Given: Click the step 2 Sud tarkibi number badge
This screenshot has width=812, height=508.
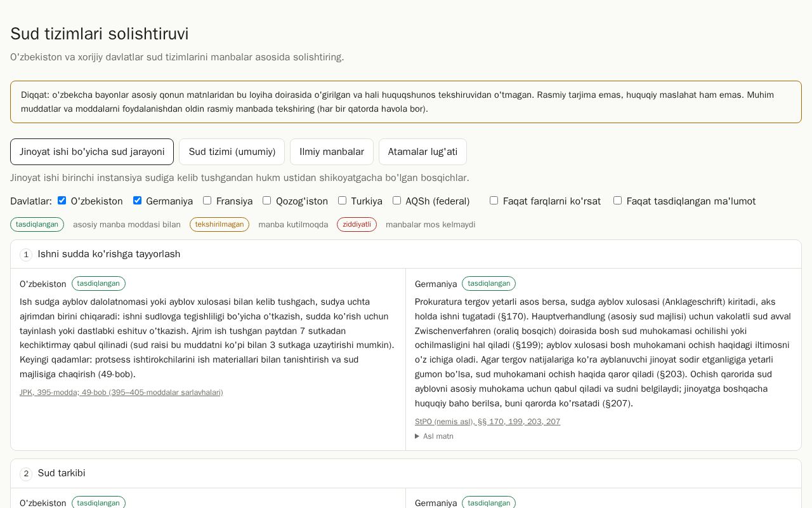Looking at the screenshot, I should pyautogui.click(x=26, y=474).
